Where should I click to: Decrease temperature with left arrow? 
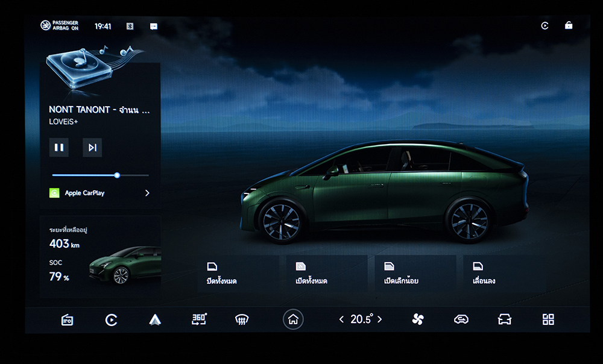click(341, 319)
